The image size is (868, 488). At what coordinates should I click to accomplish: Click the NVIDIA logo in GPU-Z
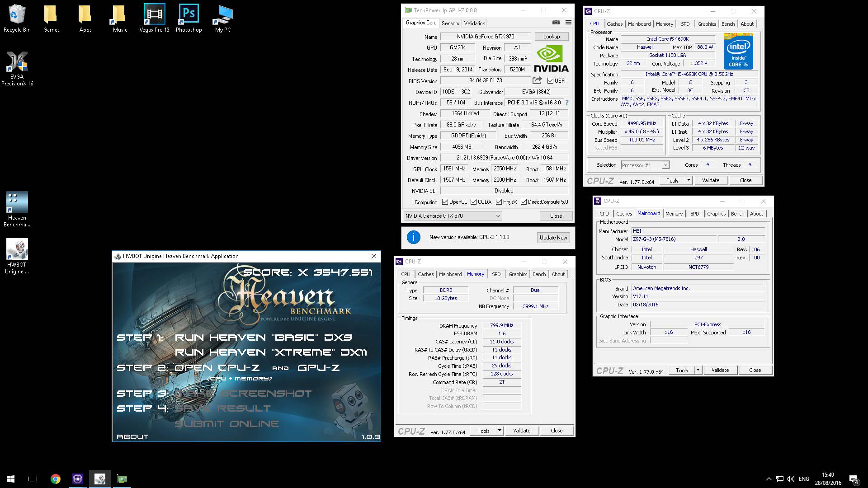click(551, 59)
